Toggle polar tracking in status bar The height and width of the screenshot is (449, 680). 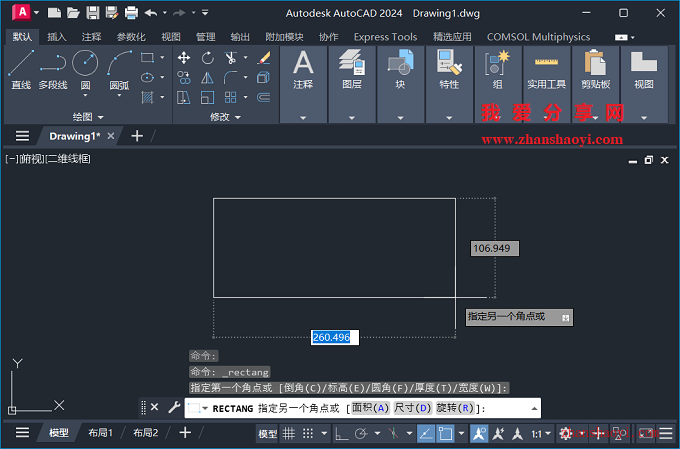tap(361, 433)
